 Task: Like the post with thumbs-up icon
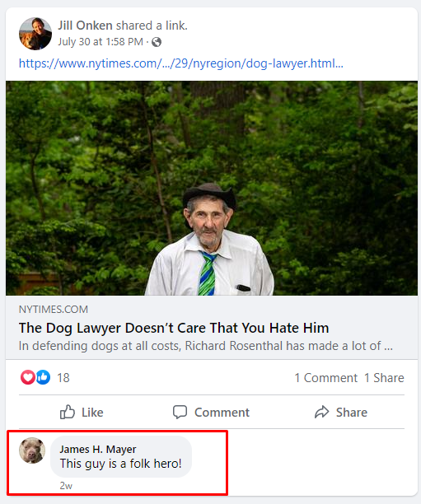68,412
